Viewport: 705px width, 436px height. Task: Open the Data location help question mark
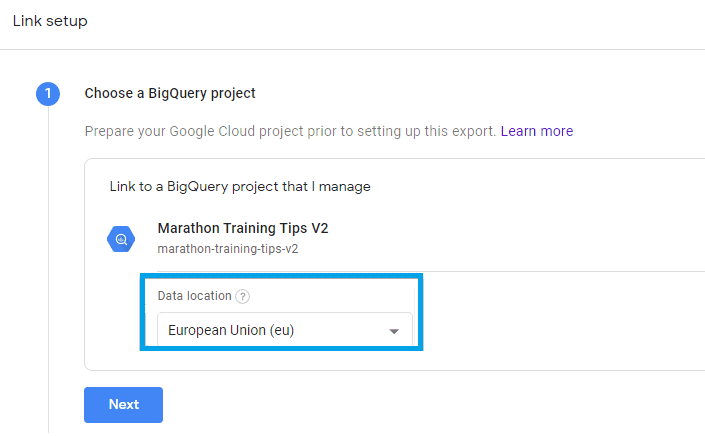click(243, 296)
